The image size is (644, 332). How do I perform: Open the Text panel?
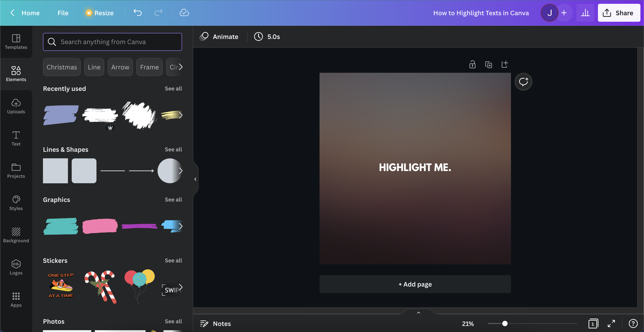16,138
